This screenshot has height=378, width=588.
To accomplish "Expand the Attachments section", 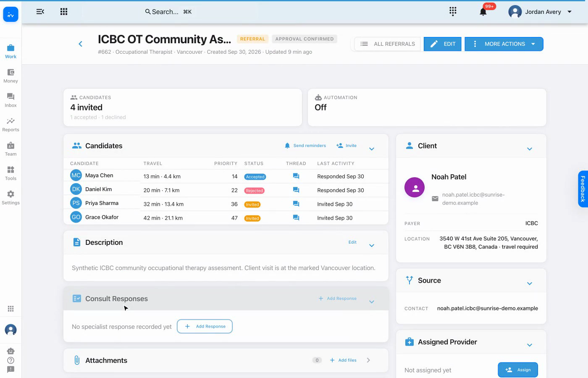I will pos(368,360).
